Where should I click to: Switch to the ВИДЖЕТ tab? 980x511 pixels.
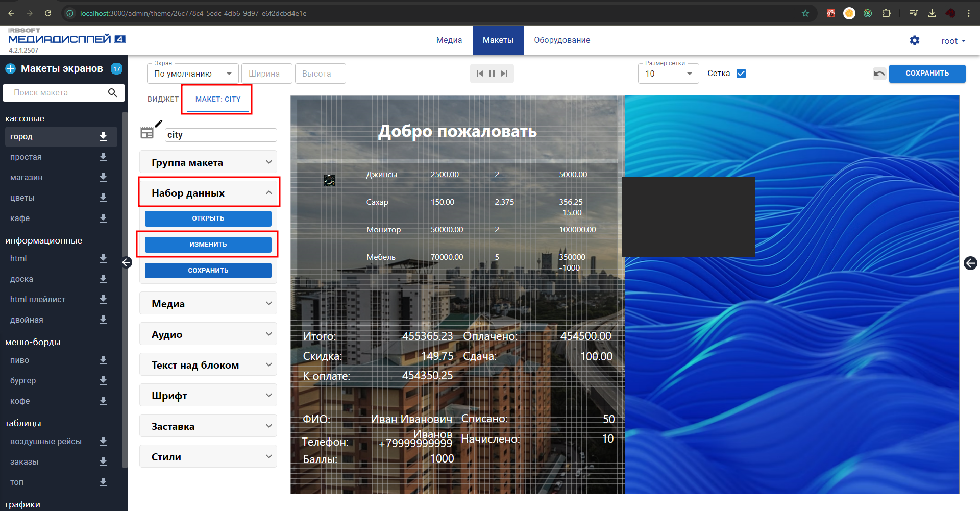point(163,99)
